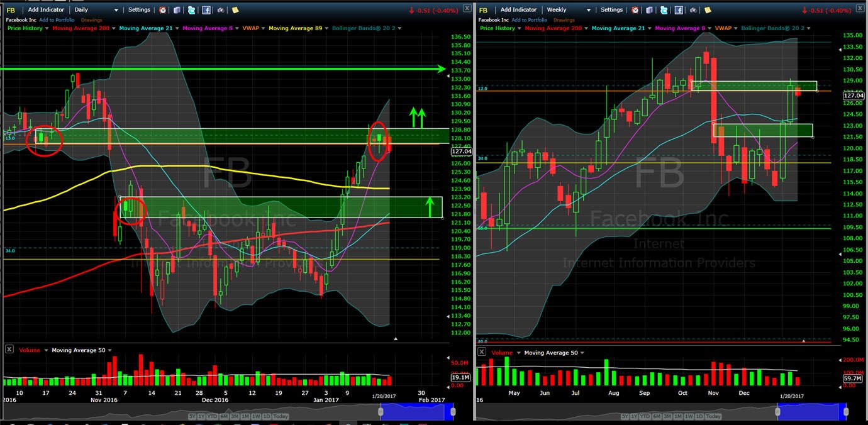Close the daily chart panel with X

[466, 8]
